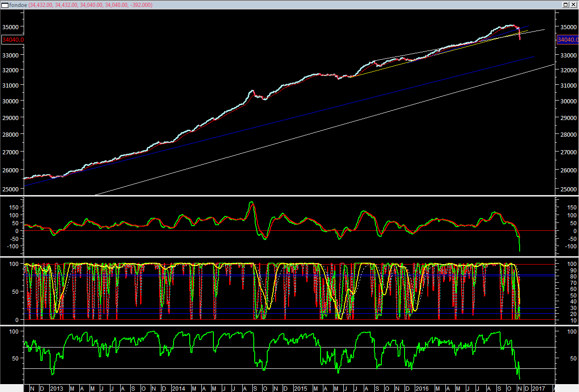The image size is (579, 392).
Task: Click the 2013 year label on the time axis
Action: pyautogui.click(x=56, y=388)
